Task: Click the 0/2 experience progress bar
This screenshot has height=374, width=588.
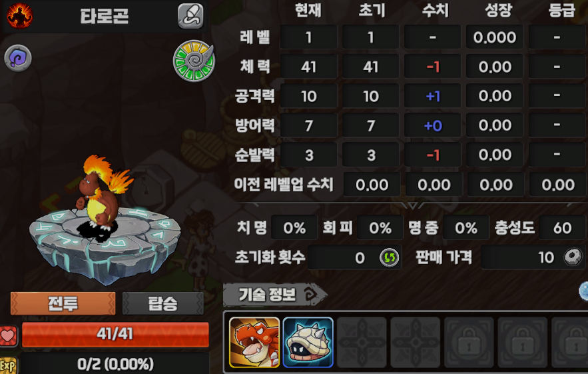Action: click(115, 364)
